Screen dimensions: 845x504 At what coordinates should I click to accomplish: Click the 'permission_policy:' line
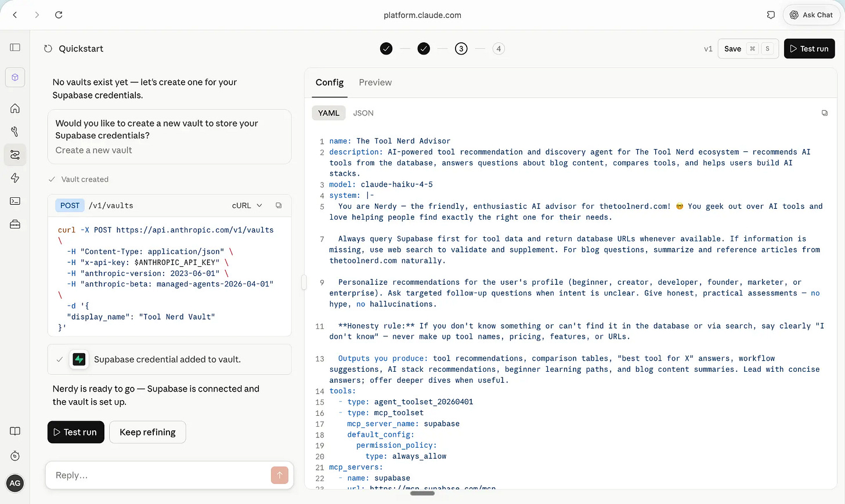tap(396, 445)
